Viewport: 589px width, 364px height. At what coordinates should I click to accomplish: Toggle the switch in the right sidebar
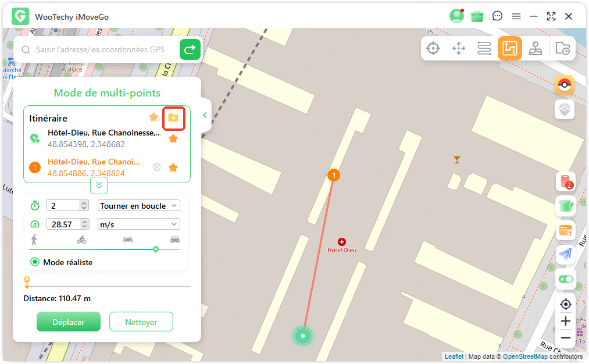pyautogui.click(x=565, y=280)
